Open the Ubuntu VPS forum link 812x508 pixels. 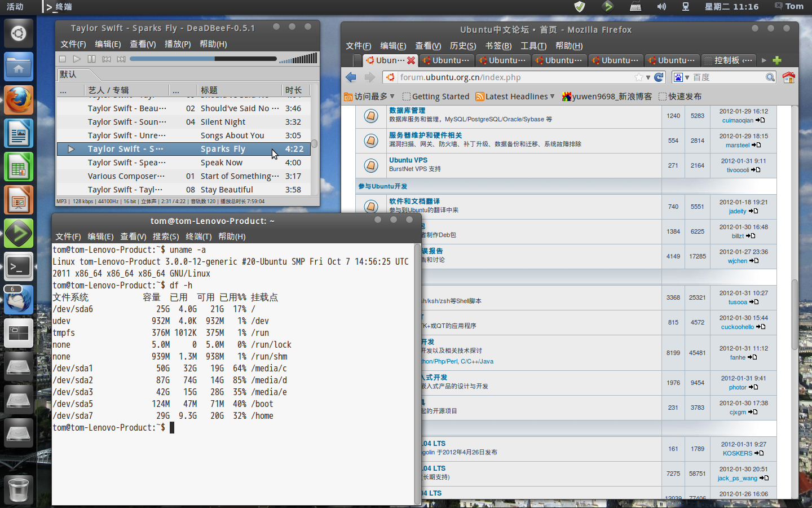tap(408, 160)
